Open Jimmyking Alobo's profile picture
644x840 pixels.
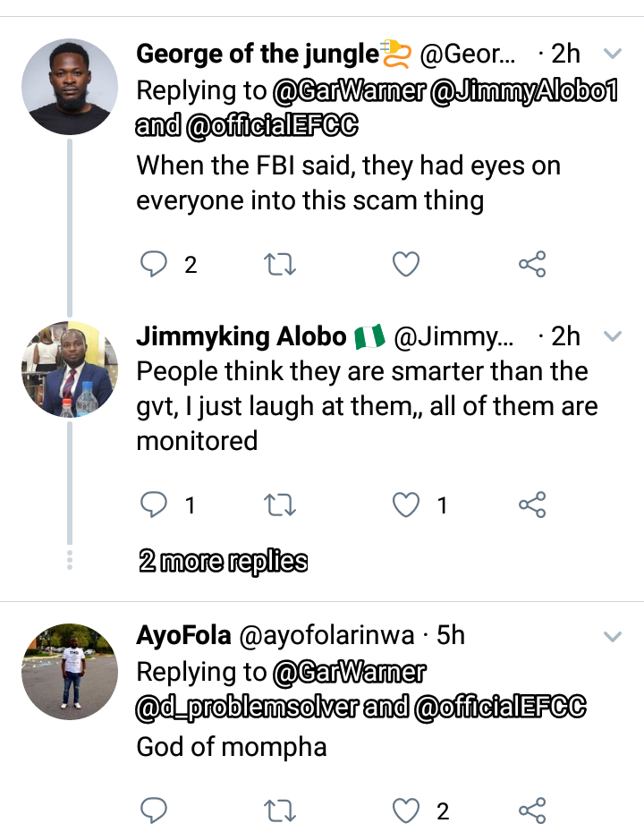(70, 369)
